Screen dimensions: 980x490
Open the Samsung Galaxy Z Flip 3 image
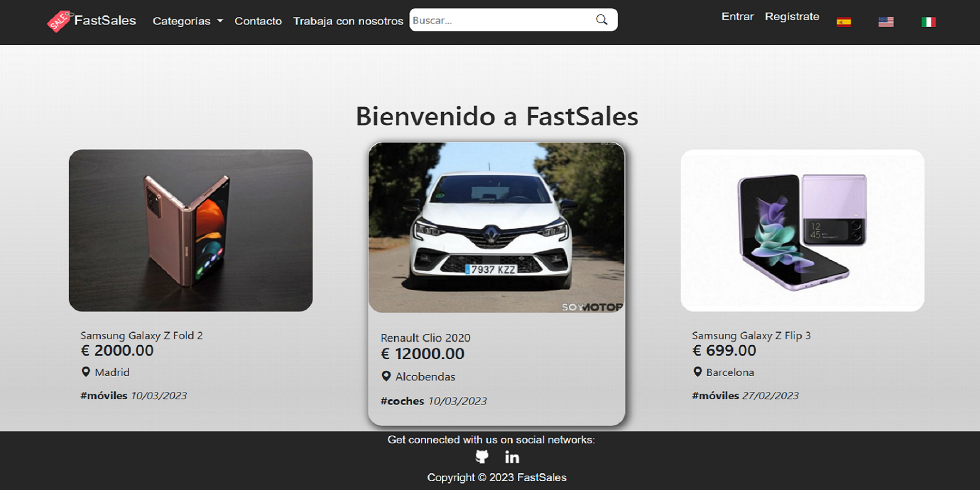tap(803, 230)
